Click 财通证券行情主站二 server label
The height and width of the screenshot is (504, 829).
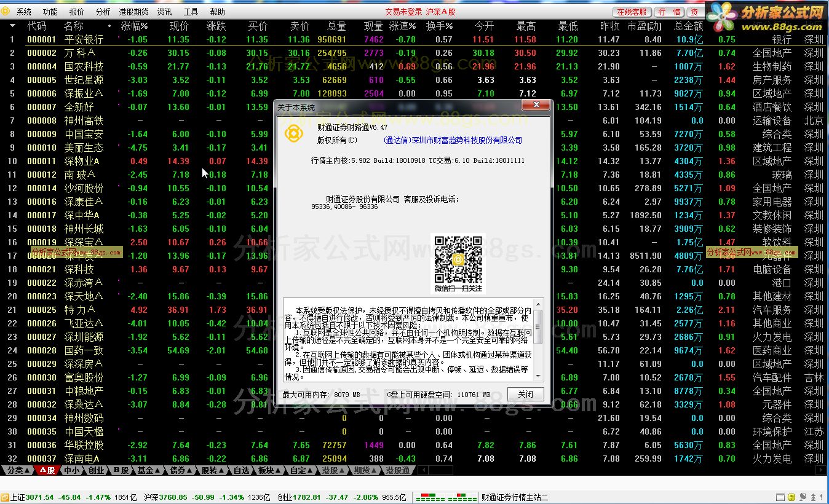pyautogui.click(x=515, y=497)
